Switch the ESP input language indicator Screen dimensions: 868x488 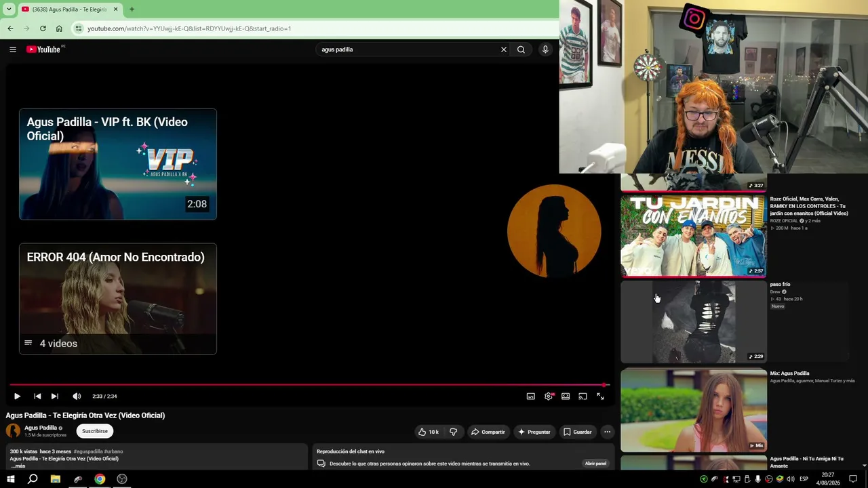point(804,479)
